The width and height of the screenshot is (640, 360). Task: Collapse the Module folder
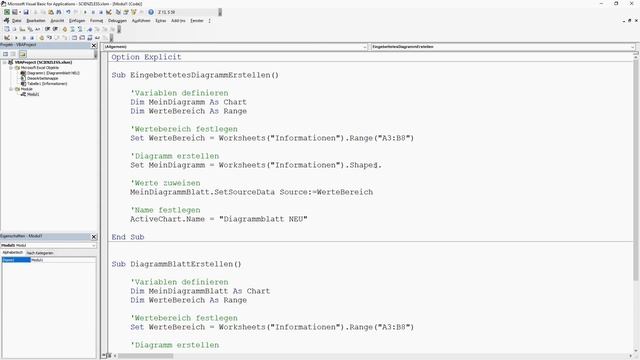11,89
